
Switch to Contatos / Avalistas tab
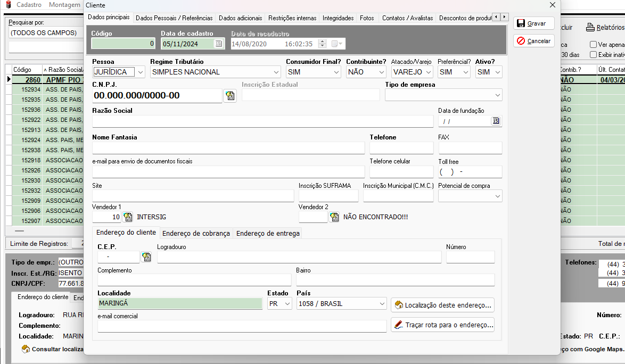pyautogui.click(x=407, y=18)
